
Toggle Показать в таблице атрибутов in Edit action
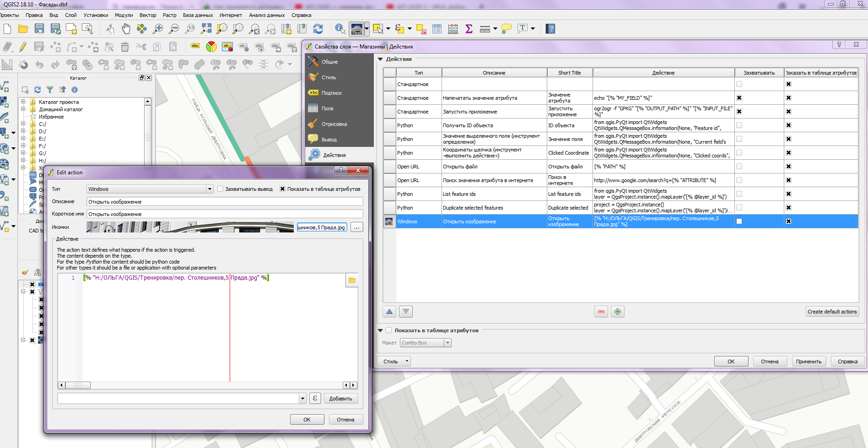[283, 189]
